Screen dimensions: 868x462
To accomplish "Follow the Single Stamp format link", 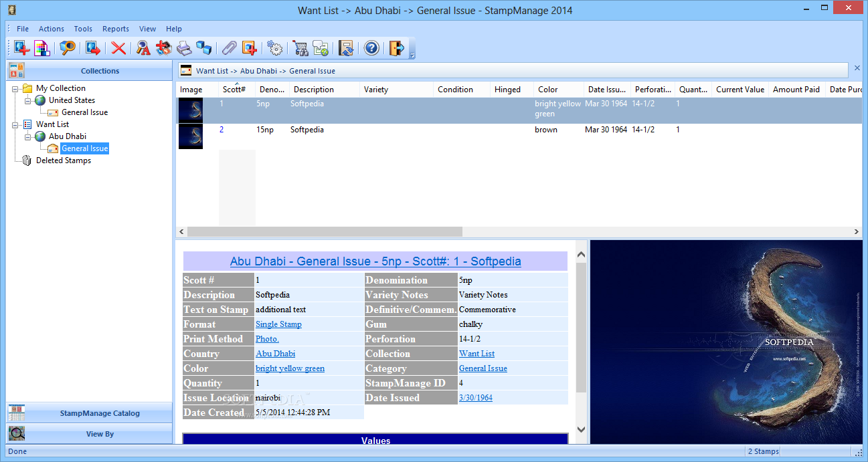I will (278, 324).
